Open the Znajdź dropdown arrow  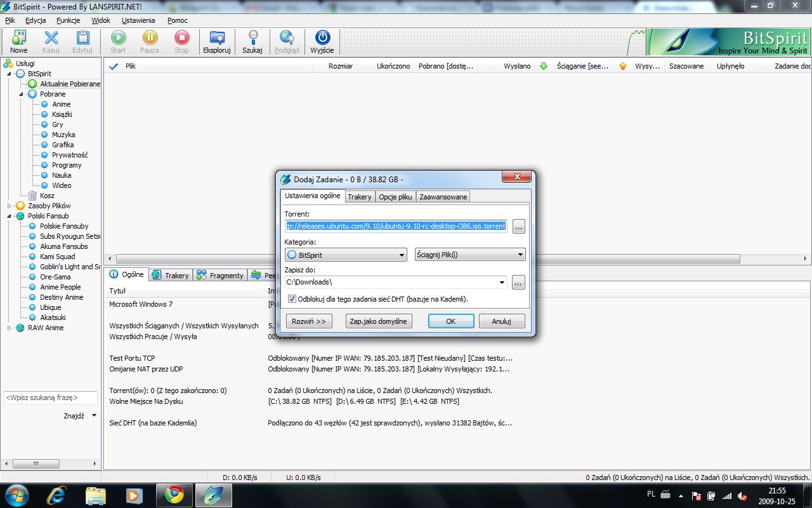click(x=94, y=416)
